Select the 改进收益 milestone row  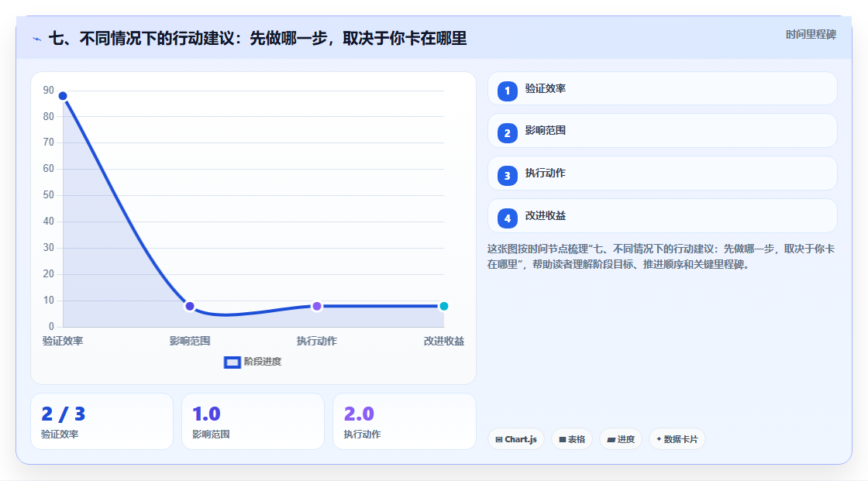pyautogui.click(x=662, y=216)
